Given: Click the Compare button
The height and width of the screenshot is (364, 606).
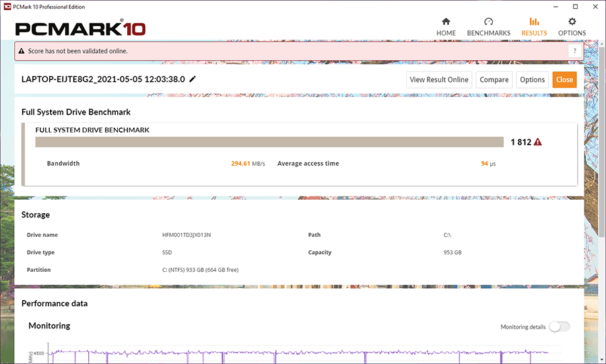Looking at the screenshot, I should (x=494, y=79).
